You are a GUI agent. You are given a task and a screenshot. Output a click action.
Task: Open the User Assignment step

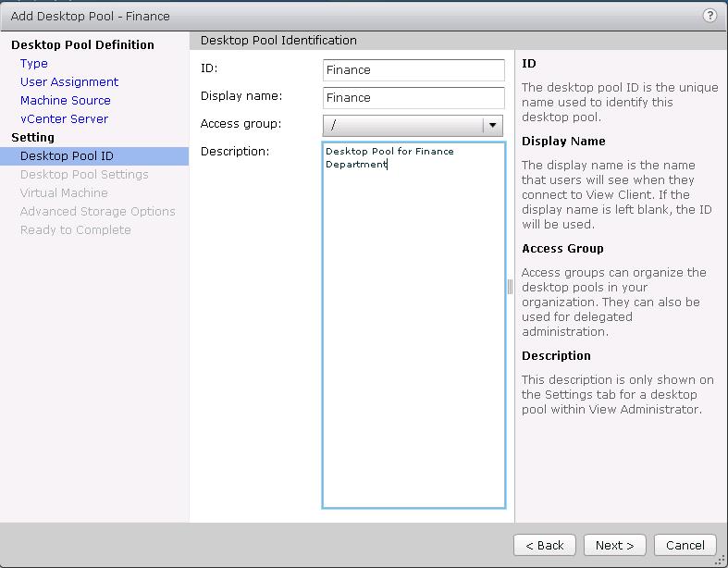click(x=69, y=82)
